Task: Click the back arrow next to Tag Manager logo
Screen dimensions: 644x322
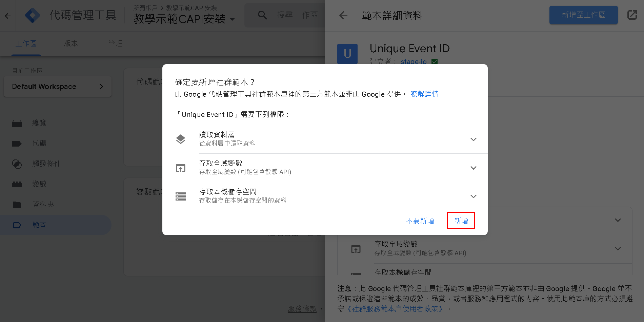Action: coord(8,16)
